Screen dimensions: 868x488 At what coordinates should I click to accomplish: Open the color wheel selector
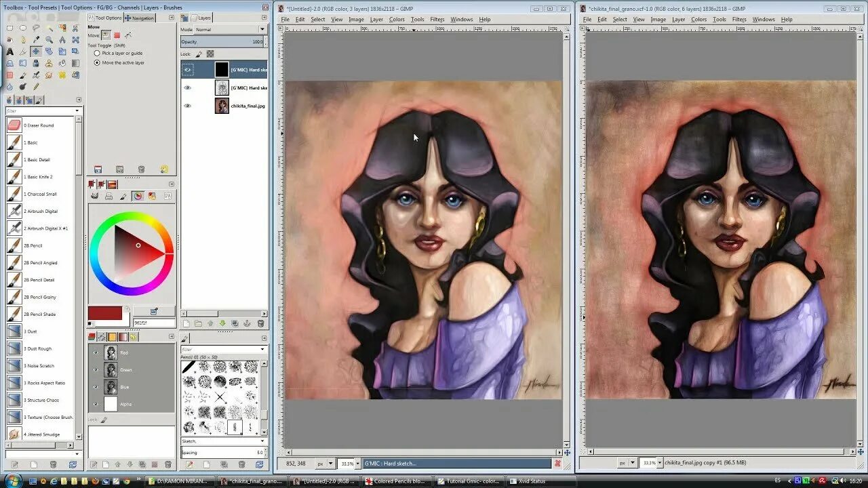138,196
